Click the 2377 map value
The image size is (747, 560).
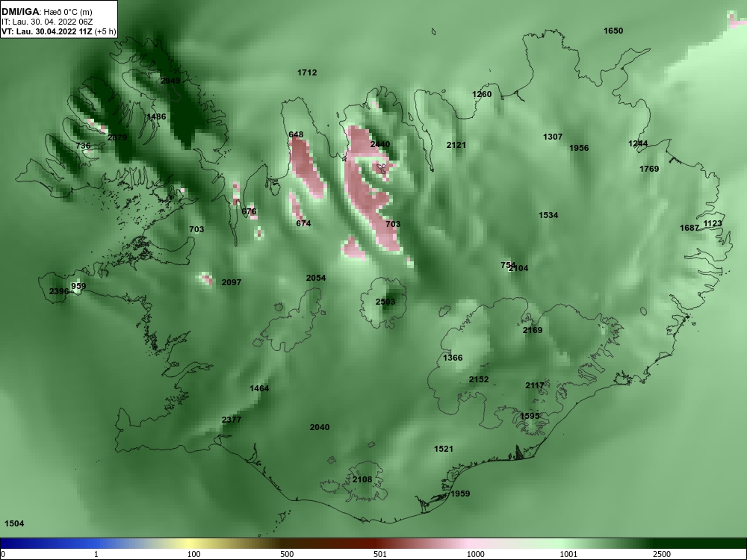[x=232, y=420]
